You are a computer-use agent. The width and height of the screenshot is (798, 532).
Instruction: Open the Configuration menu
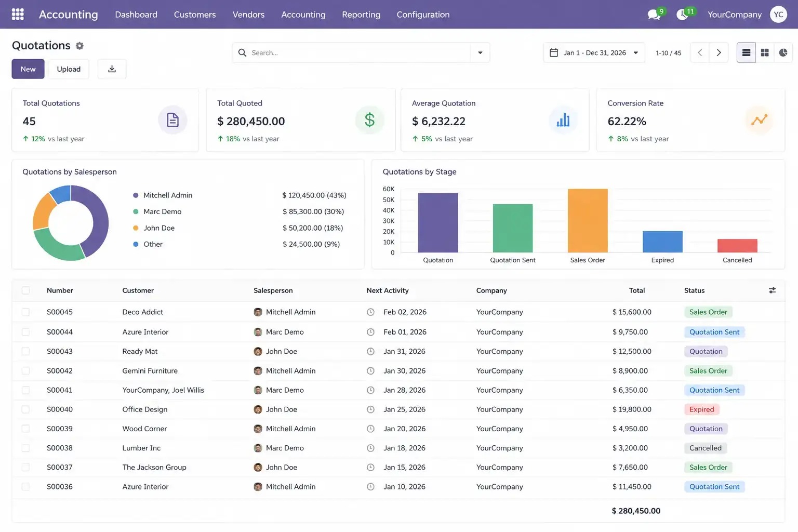coord(423,15)
